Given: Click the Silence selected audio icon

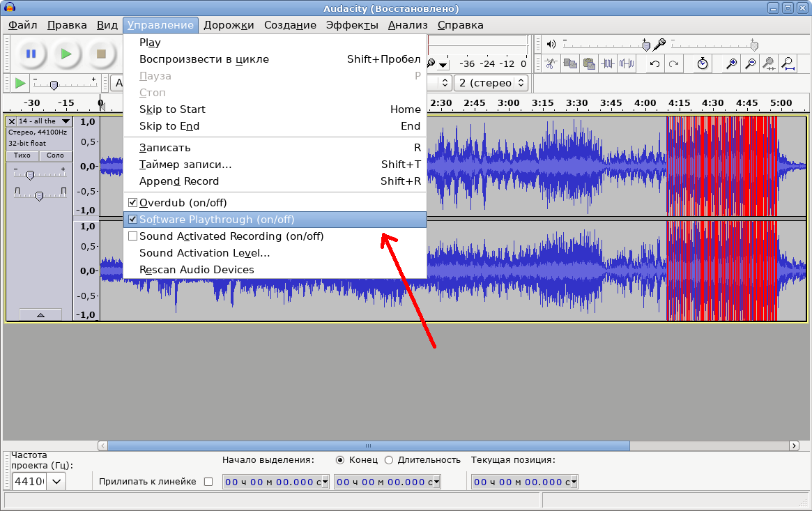Looking at the screenshot, I should pyautogui.click(x=626, y=63).
